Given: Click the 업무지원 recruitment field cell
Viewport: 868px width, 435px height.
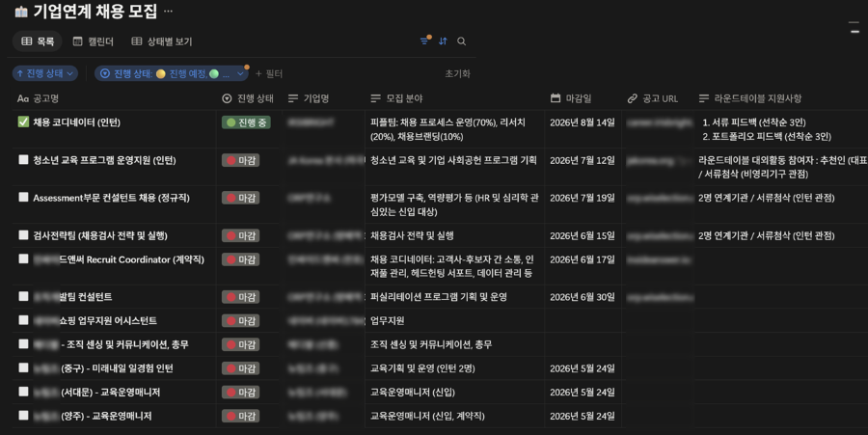Looking at the screenshot, I should click(387, 320).
